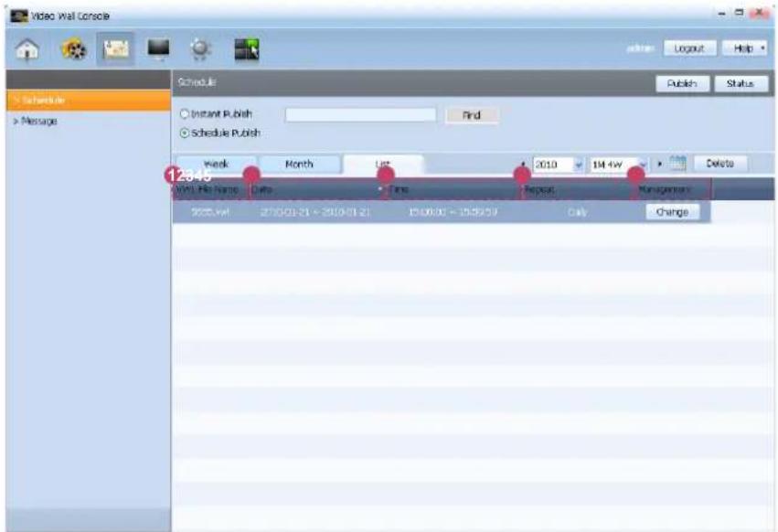Switch to the Month tab
Image resolution: width=778 pixels, height=532 pixels.
point(299,164)
